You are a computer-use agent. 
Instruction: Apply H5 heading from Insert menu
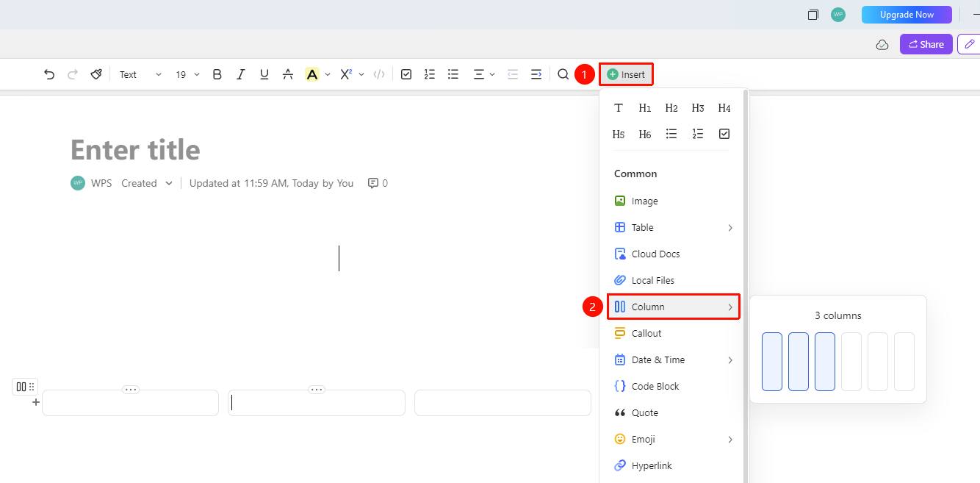pos(619,135)
